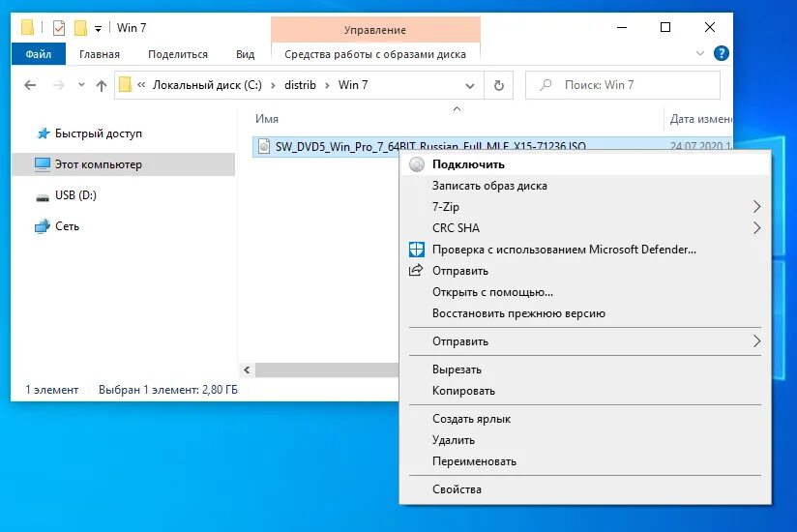The width and height of the screenshot is (797, 532).
Task: Click the chevron between distrib and Win 7
Action: [x=327, y=85]
